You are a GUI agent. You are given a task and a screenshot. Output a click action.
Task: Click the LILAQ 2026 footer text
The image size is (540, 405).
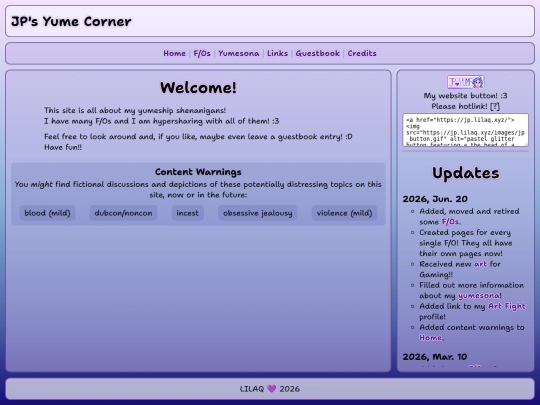click(270, 389)
